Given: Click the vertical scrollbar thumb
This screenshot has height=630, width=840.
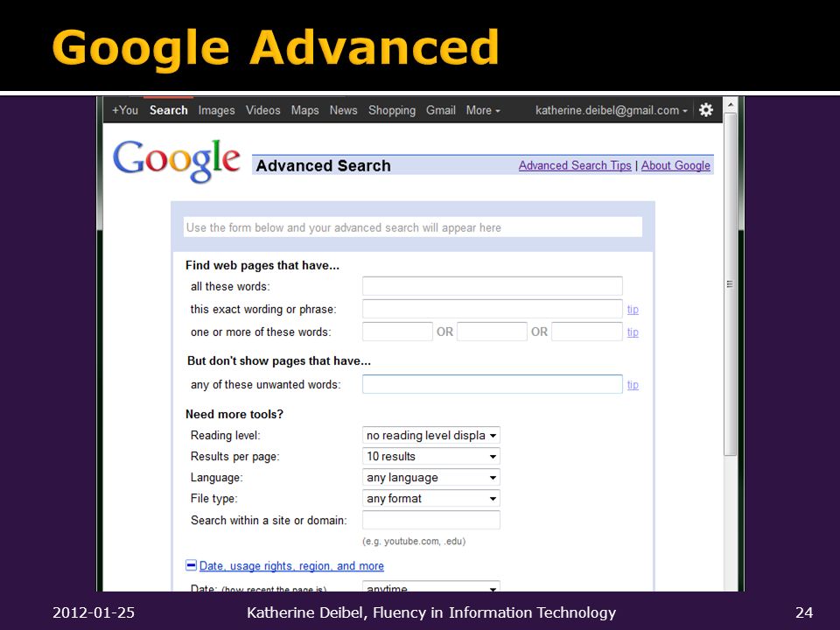Looking at the screenshot, I should [x=730, y=283].
